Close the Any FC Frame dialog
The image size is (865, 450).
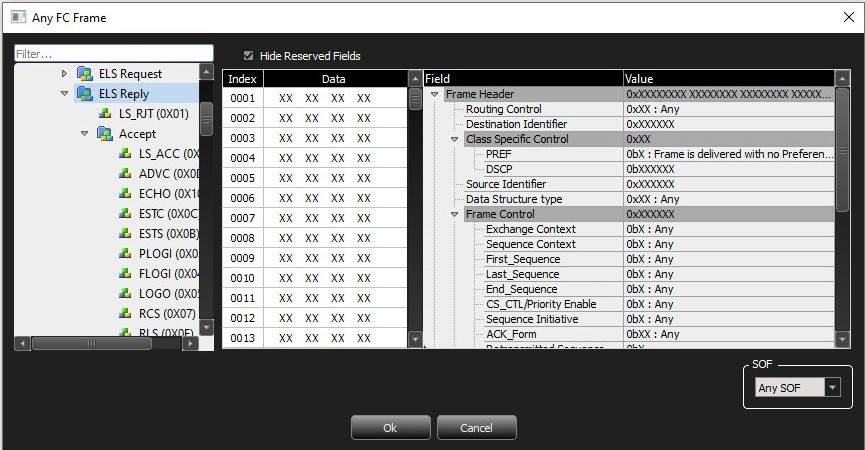click(x=849, y=17)
